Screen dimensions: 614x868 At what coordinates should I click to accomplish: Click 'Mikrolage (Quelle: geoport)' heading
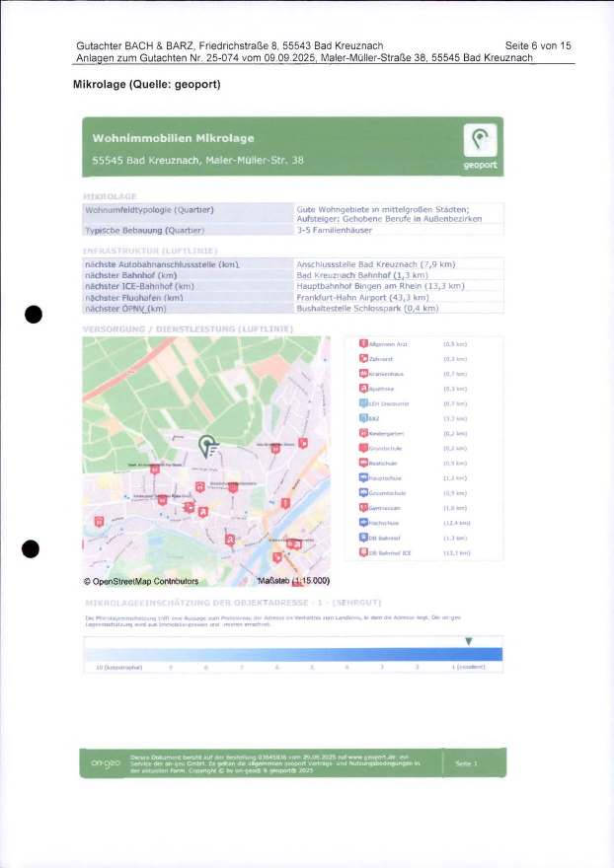coord(147,85)
